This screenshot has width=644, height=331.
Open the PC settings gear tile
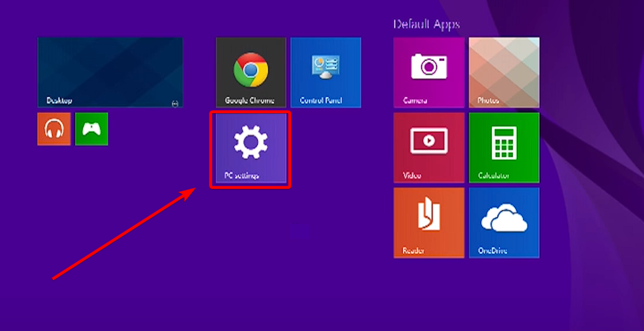coord(251,148)
